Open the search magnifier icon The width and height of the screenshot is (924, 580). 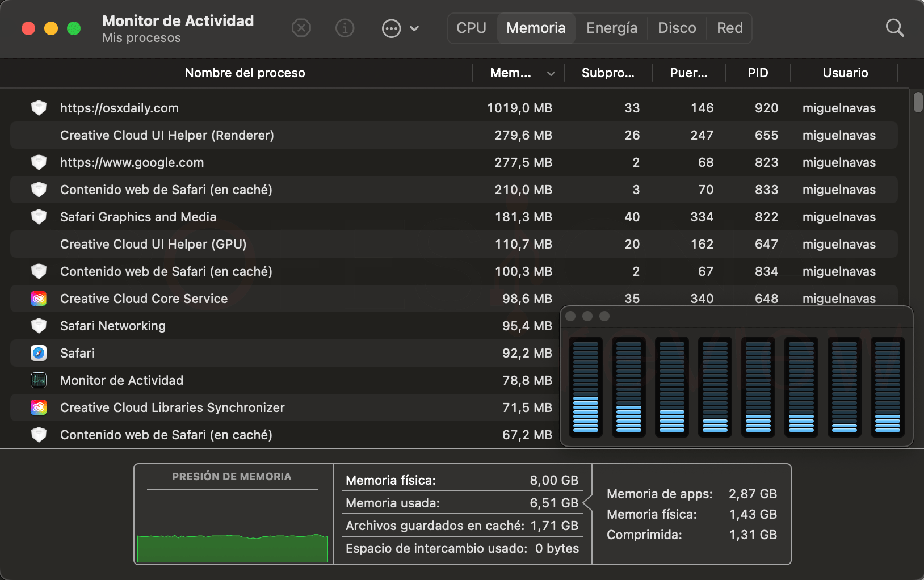click(x=894, y=28)
